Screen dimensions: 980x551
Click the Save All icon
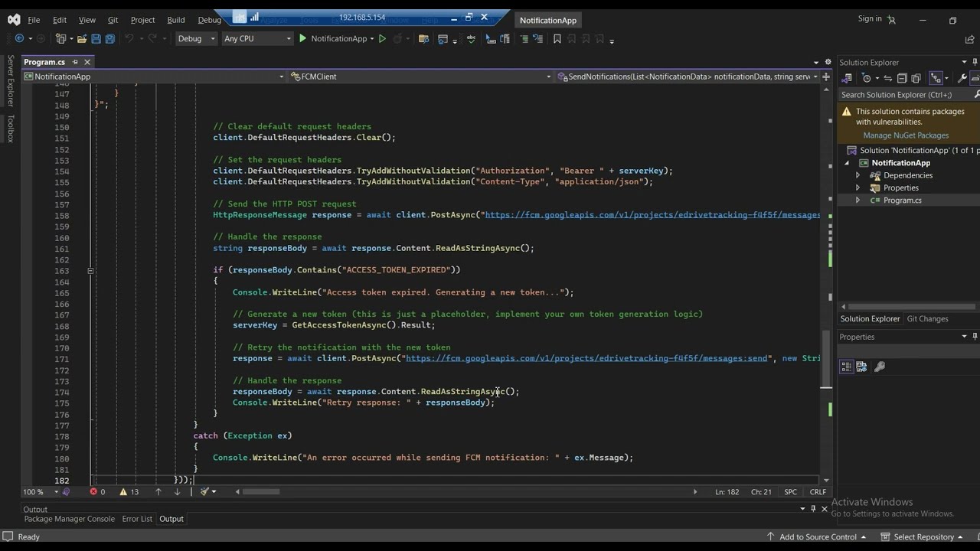coord(110,38)
